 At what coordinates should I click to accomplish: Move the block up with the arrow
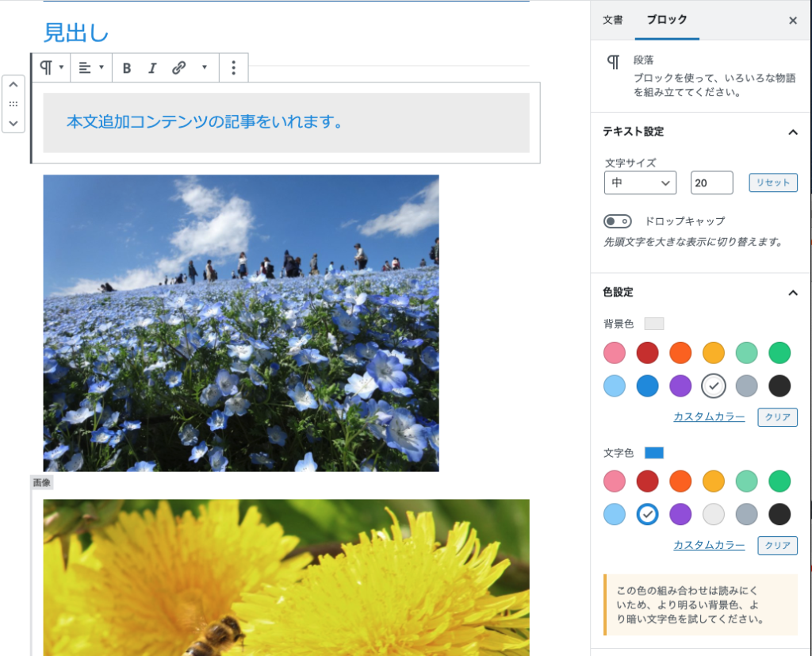click(13, 85)
